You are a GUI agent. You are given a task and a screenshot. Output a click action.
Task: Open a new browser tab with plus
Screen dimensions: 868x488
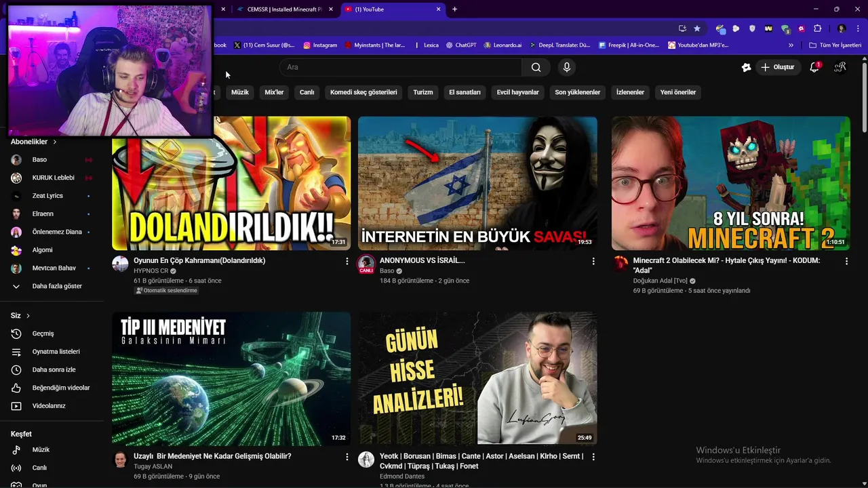[x=454, y=9]
